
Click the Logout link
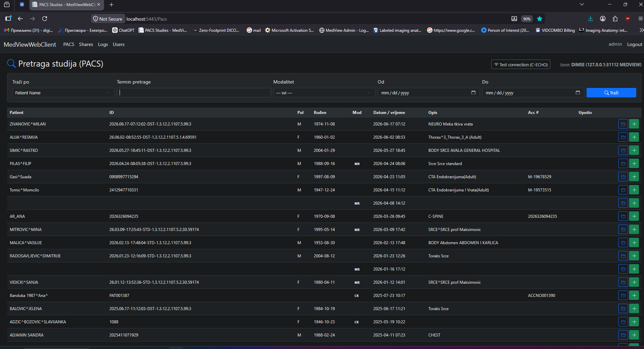click(635, 44)
